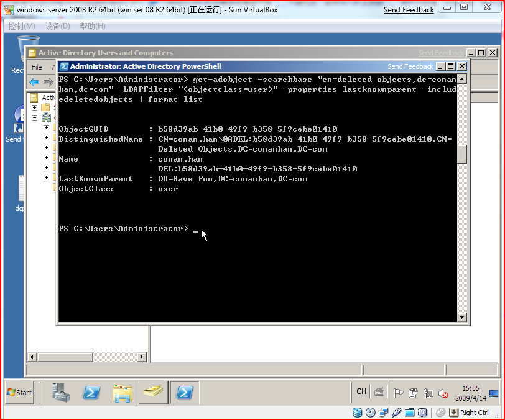Click the VirtualBox USB devices status icon
Viewport: 505px width, 420px height.
click(397, 413)
